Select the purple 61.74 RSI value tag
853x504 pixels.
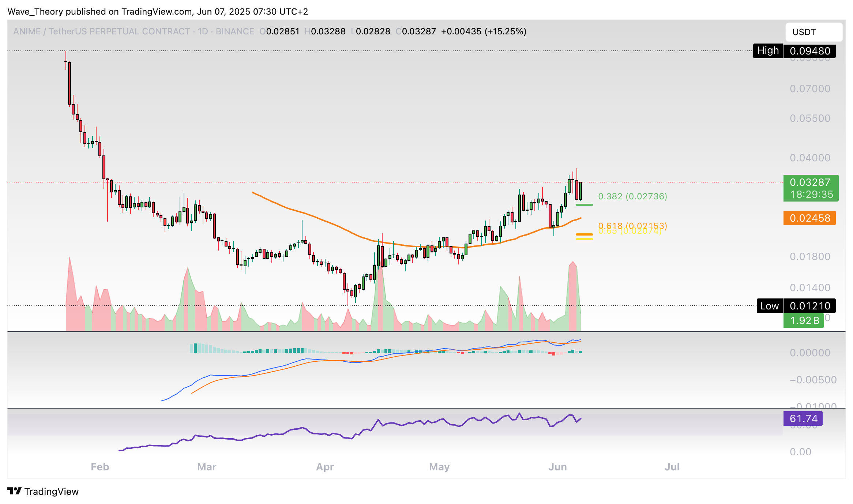pos(803,418)
